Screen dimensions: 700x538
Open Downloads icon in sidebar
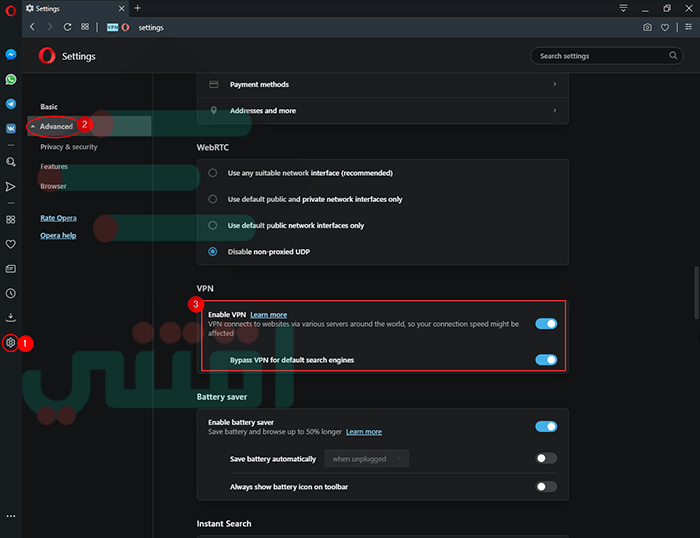(11, 318)
